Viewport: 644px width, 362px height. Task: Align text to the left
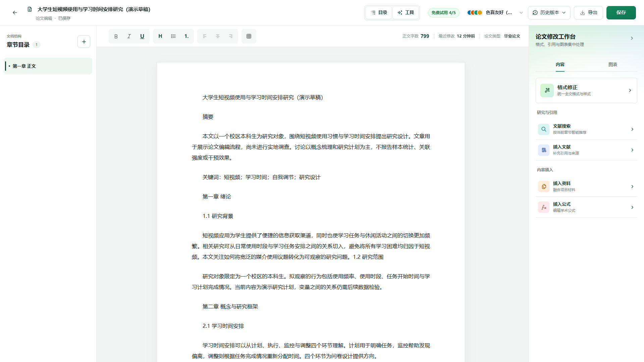click(205, 36)
